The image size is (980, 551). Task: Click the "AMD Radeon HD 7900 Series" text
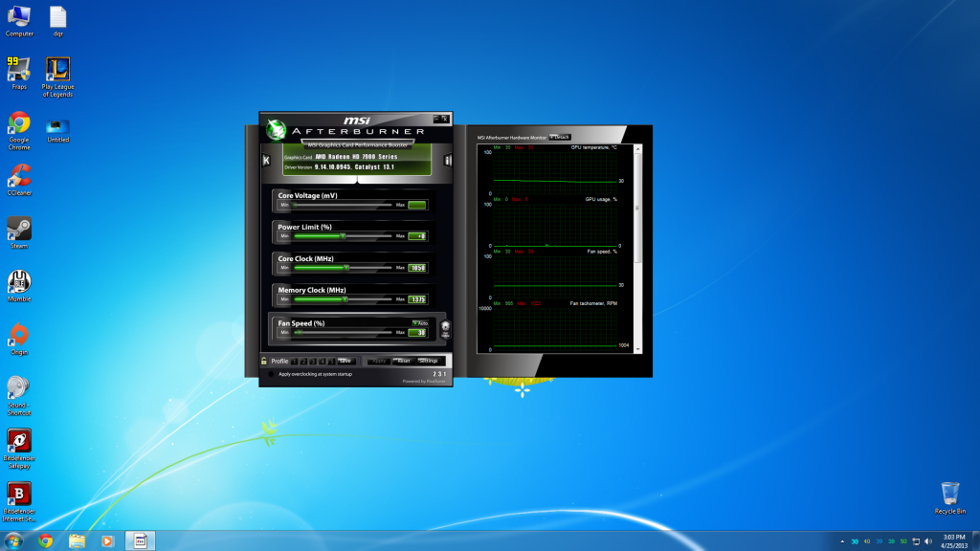pyautogui.click(x=356, y=157)
